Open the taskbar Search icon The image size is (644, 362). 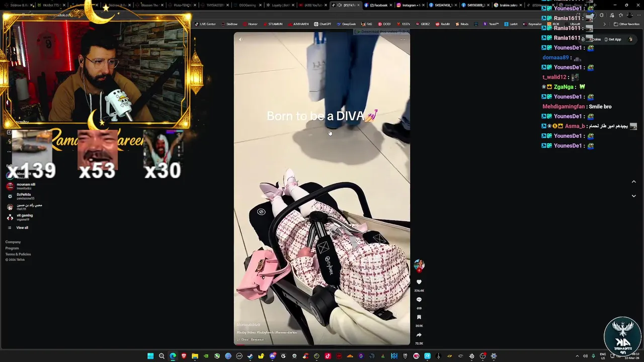[x=162, y=356]
